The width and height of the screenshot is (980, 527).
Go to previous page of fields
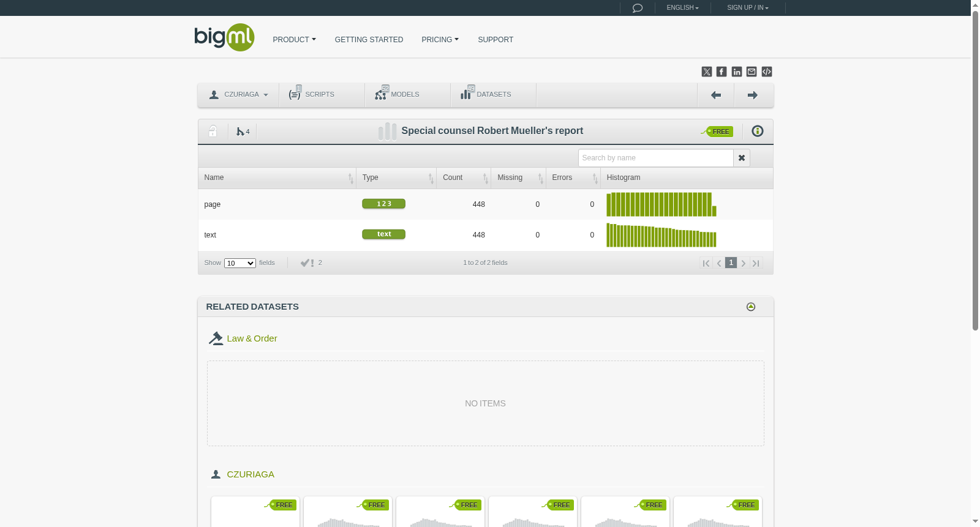coord(718,263)
